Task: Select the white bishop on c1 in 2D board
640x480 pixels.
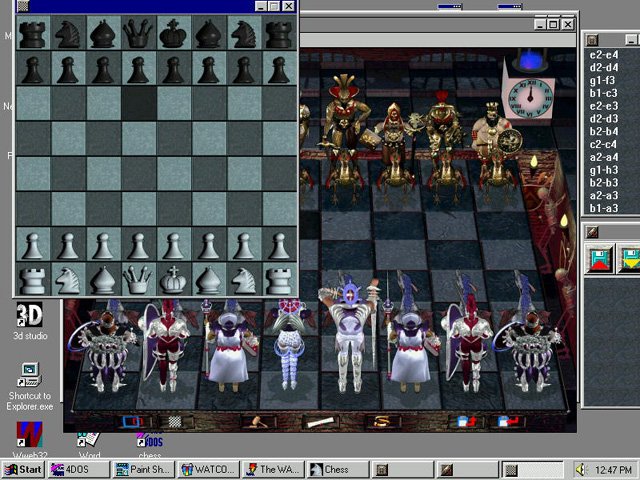Action: pos(103,280)
